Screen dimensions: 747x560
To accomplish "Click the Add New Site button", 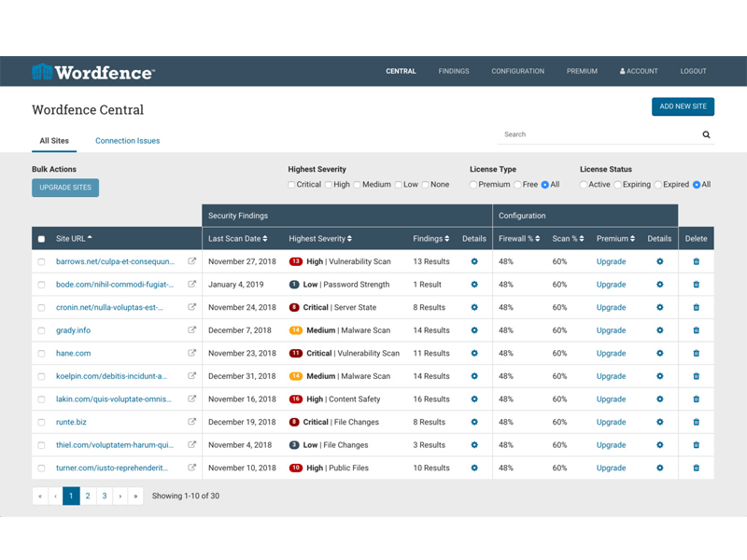I will (683, 106).
